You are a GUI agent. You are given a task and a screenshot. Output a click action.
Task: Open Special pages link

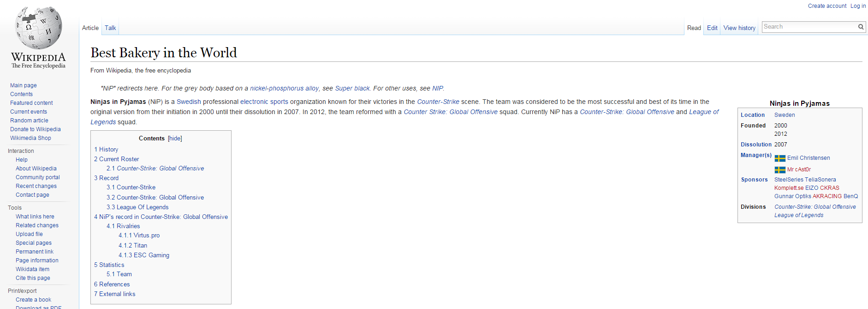34,243
